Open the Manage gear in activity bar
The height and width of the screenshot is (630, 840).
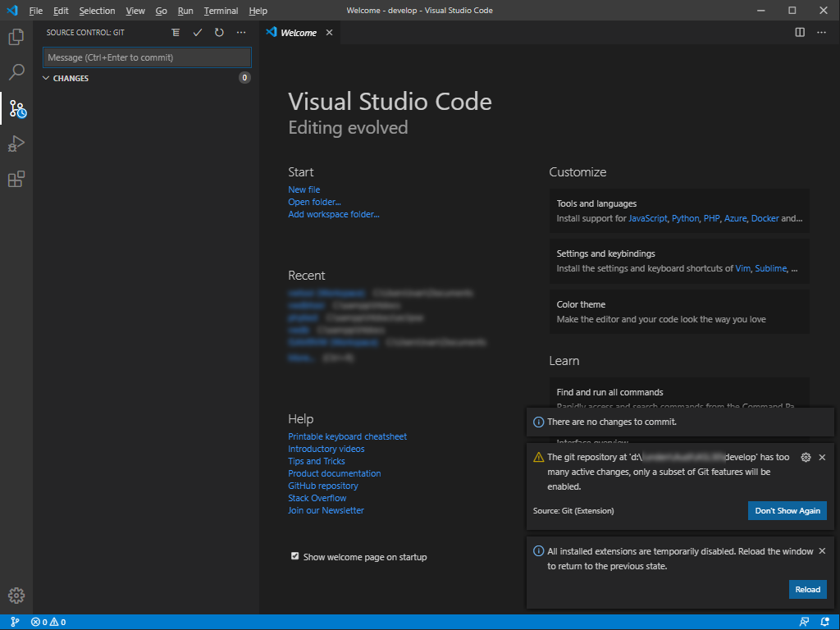pos(16,596)
